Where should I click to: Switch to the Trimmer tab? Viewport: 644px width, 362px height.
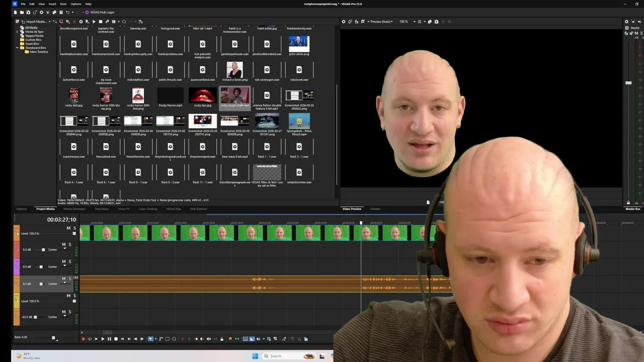[x=375, y=209]
